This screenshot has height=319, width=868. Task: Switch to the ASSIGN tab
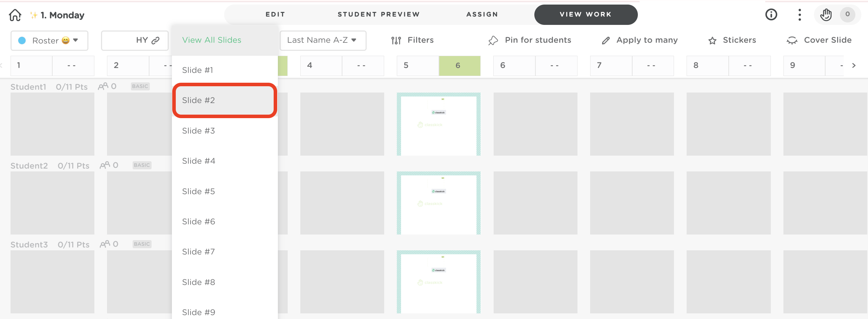point(482,14)
